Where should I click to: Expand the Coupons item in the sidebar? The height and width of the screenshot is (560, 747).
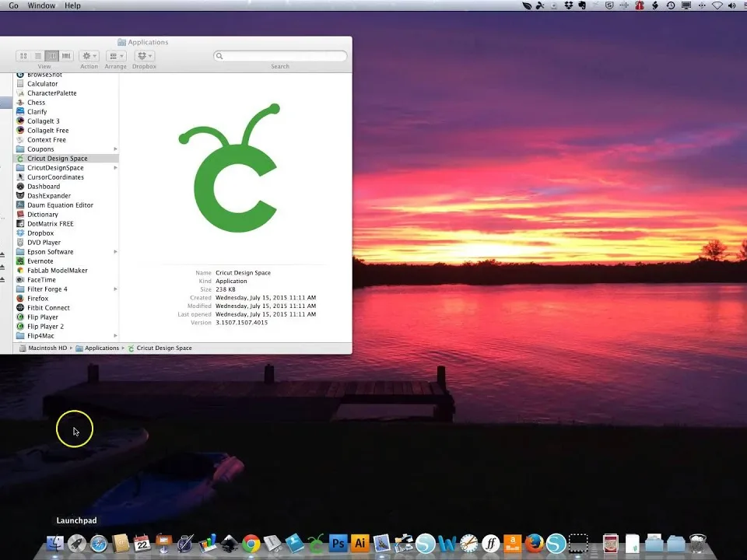click(x=114, y=149)
